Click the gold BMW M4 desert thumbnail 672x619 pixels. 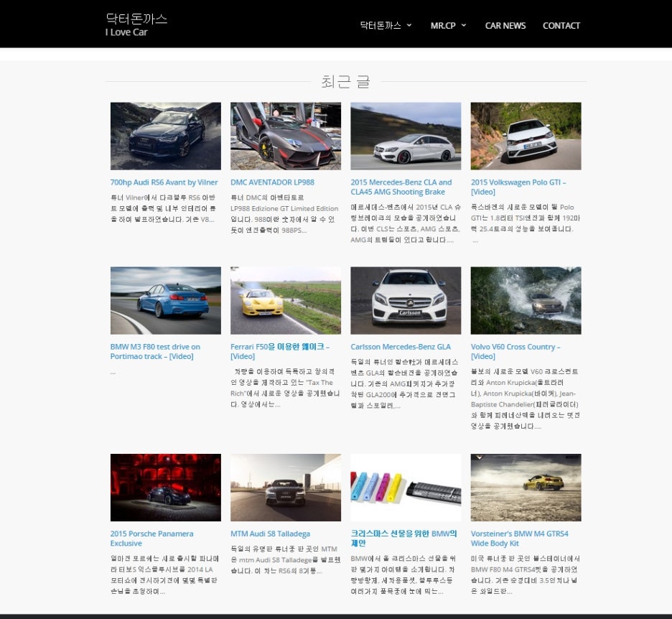click(x=526, y=488)
